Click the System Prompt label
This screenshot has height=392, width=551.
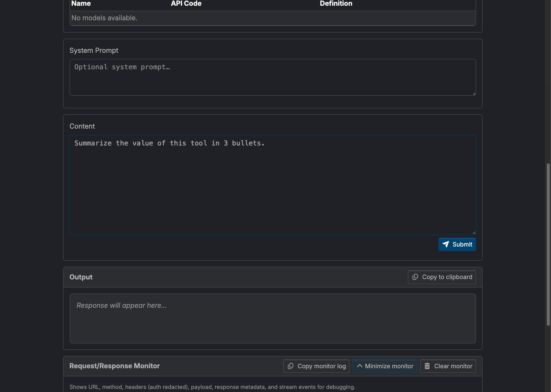click(94, 51)
